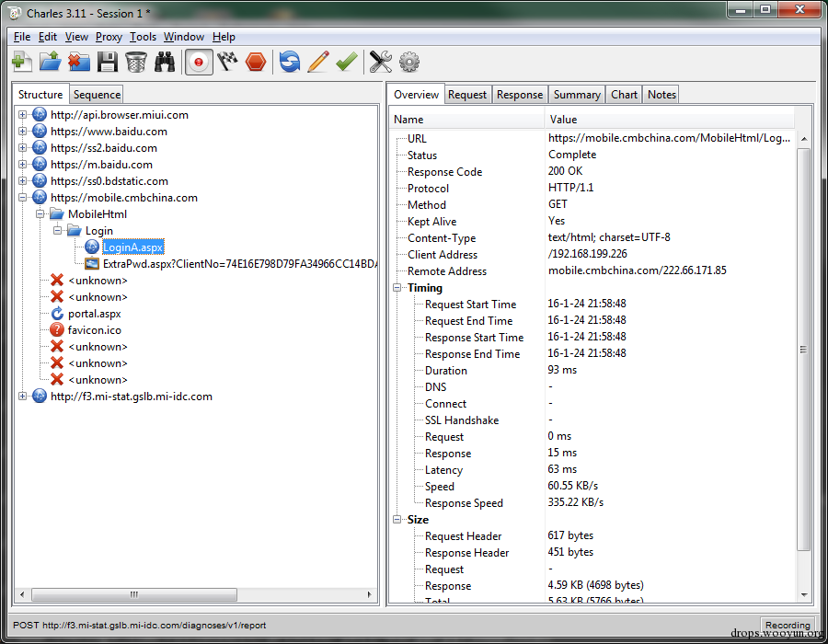Collapse the https://mobile.cmbchina.com tree node
This screenshot has height=644, width=828.
(x=23, y=198)
